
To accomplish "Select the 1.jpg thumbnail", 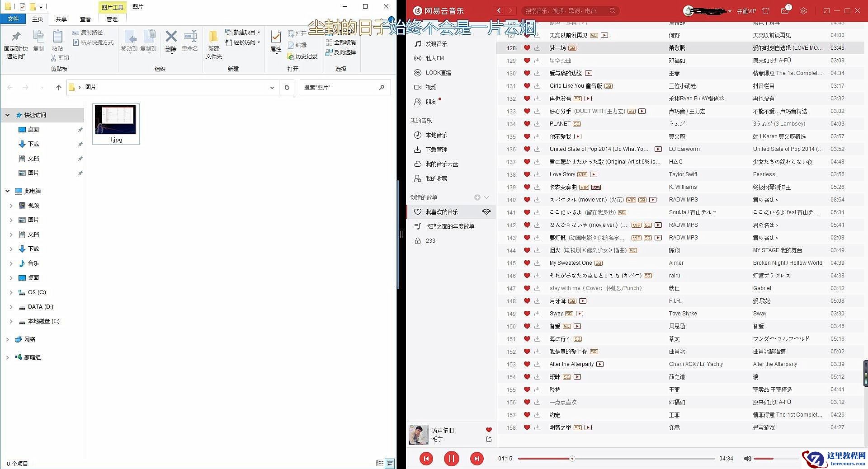I will (116, 120).
